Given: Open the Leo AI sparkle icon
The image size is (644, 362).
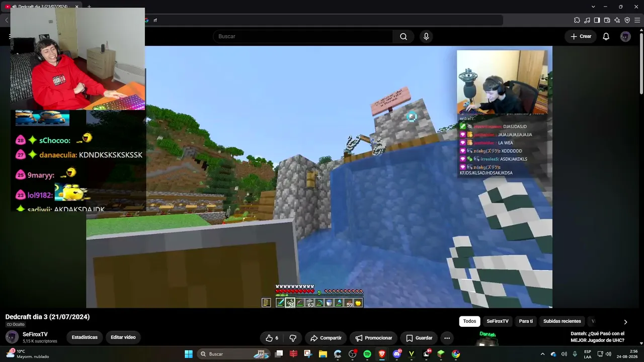Looking at the screenshot, I should tap(617, 20).
